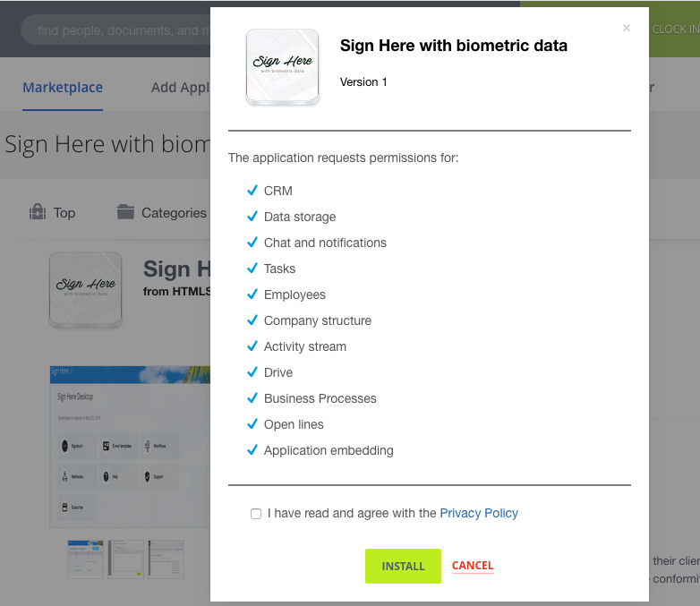Click the Sign Here app icon in dialog
Screen dimensions: 700x606
pos(282,67)
